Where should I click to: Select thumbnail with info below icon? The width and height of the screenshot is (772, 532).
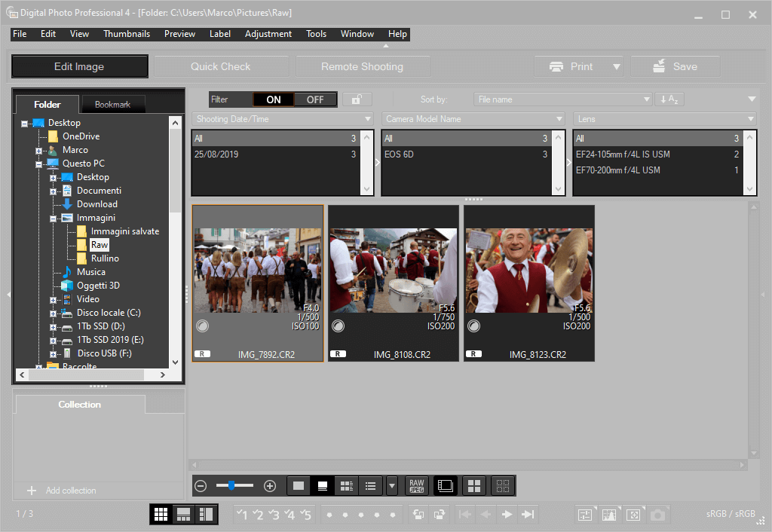323,486
